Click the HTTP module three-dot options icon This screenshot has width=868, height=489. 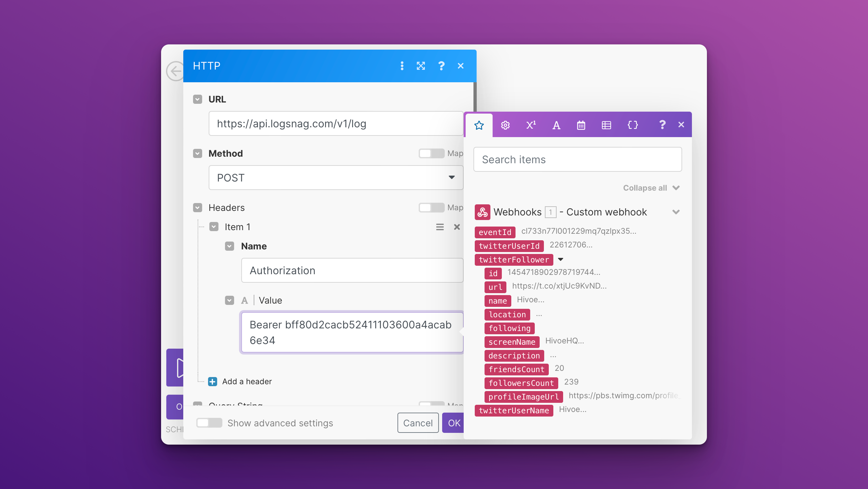click(x=402, y=66)
